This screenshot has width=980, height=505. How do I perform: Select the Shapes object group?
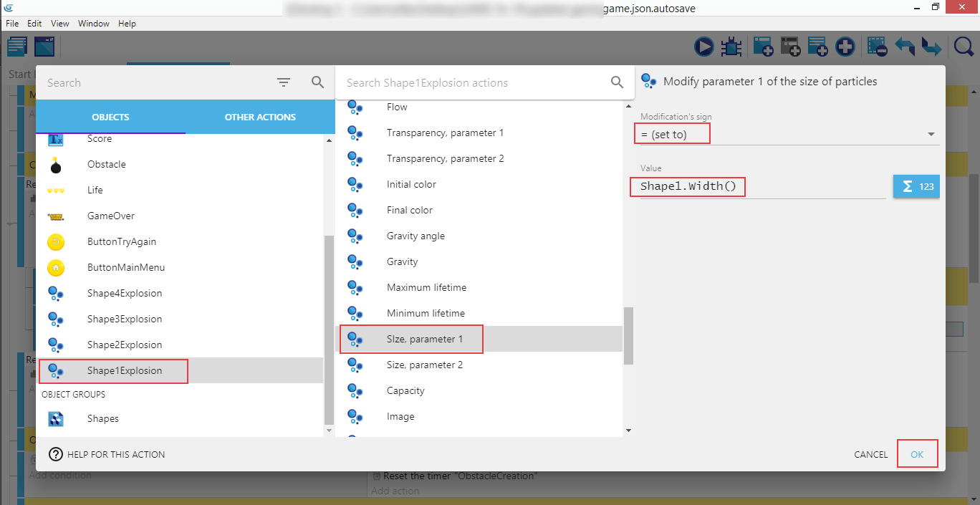(x=103, y=419)
